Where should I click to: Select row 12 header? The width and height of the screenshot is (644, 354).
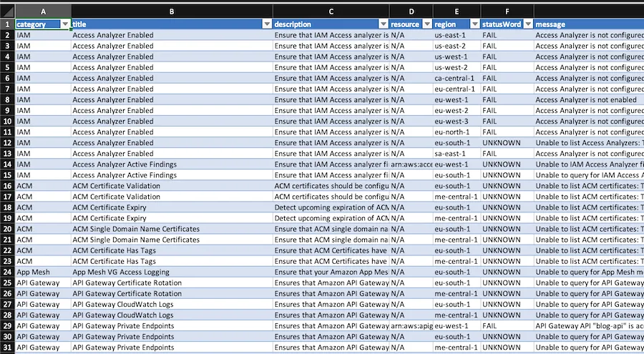[x=7, y=143]
